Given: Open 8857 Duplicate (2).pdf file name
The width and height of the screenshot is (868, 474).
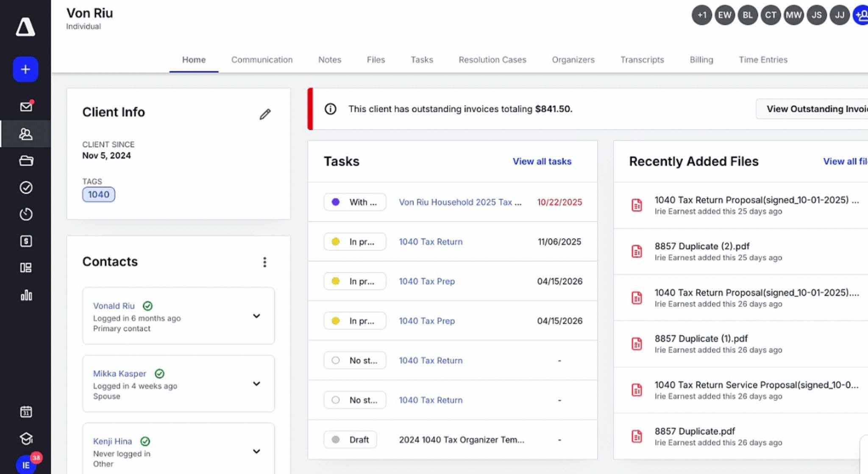Looking at the screenshot, I should (702, 246).
